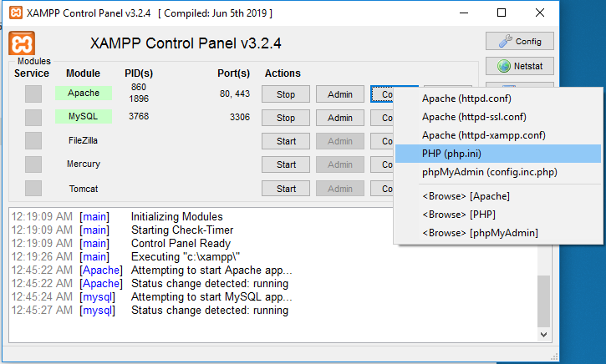Toggle Tomcat service checkbox

[33, 189]
